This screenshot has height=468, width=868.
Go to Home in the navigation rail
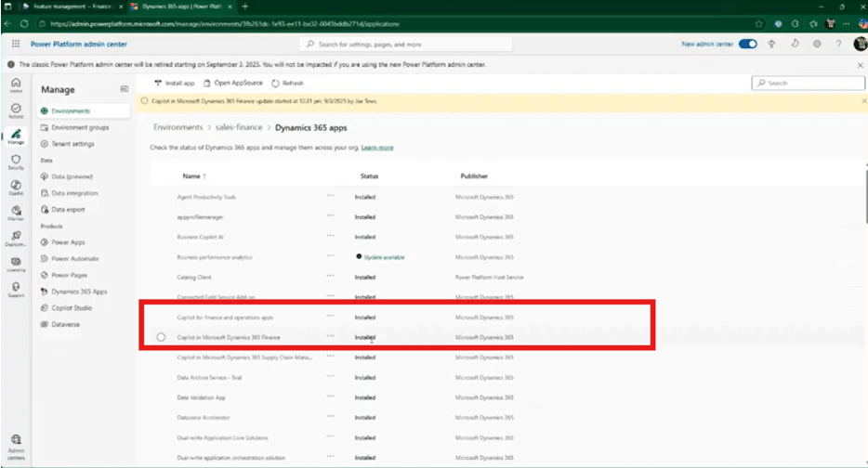[16, 84]
